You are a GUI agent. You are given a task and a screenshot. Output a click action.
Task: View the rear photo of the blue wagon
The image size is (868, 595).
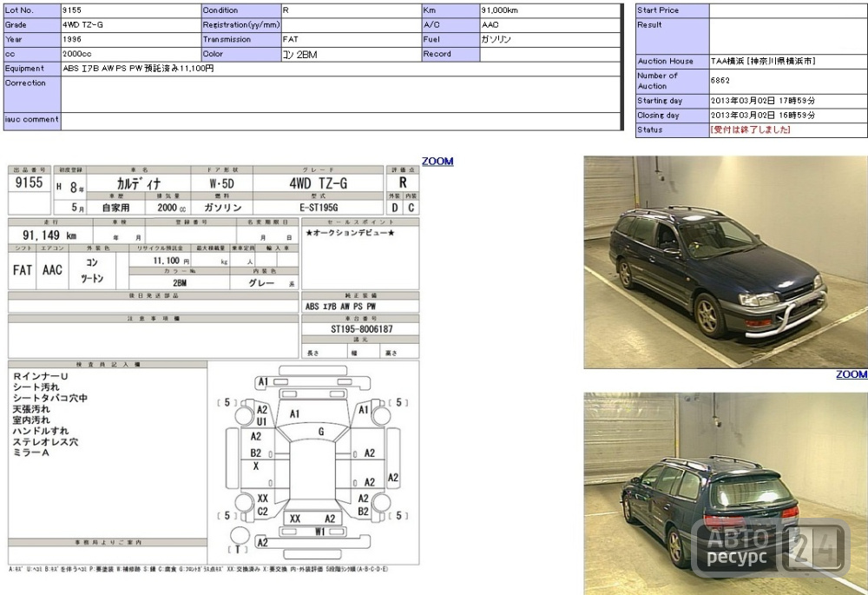click(726, 493)
